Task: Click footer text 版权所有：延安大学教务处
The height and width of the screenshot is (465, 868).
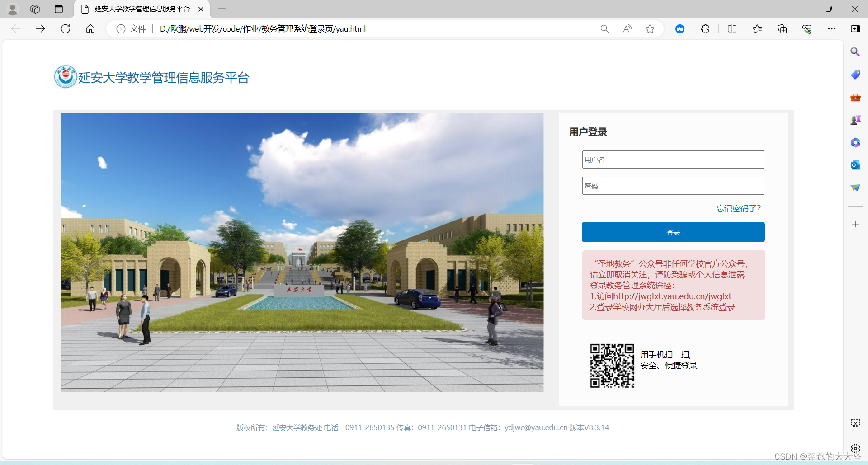Action: point(279,427)
